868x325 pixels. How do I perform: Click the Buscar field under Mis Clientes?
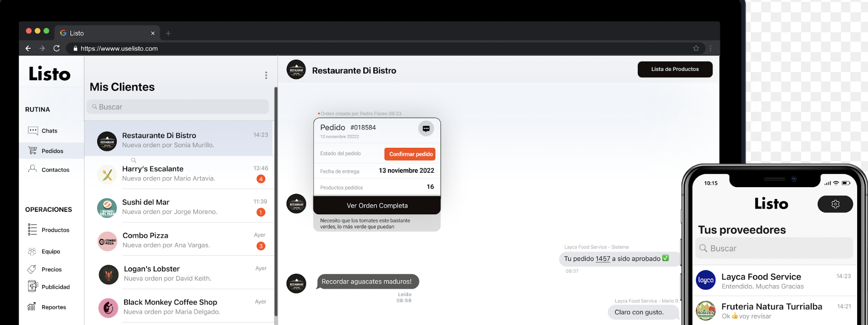tap(178, 107)
